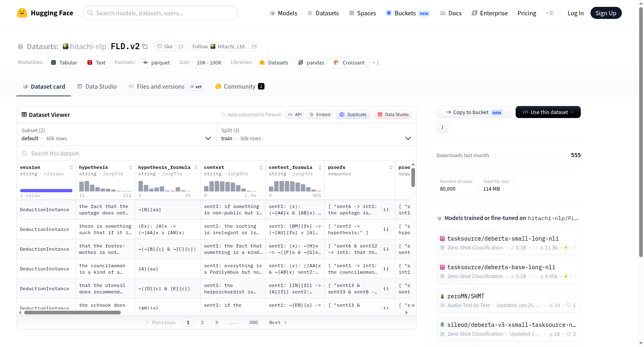Open the Datasets nav item
This screenshot has width=644, height=347.
click(323, 13)
